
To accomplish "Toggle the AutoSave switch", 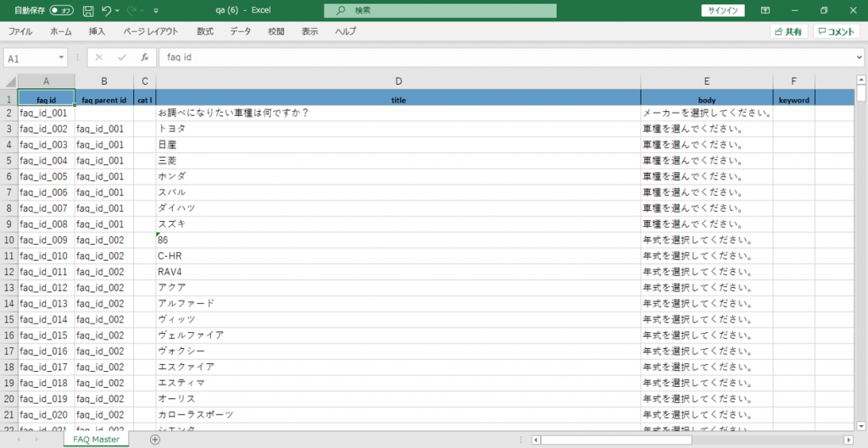I will tap(61, 10).
